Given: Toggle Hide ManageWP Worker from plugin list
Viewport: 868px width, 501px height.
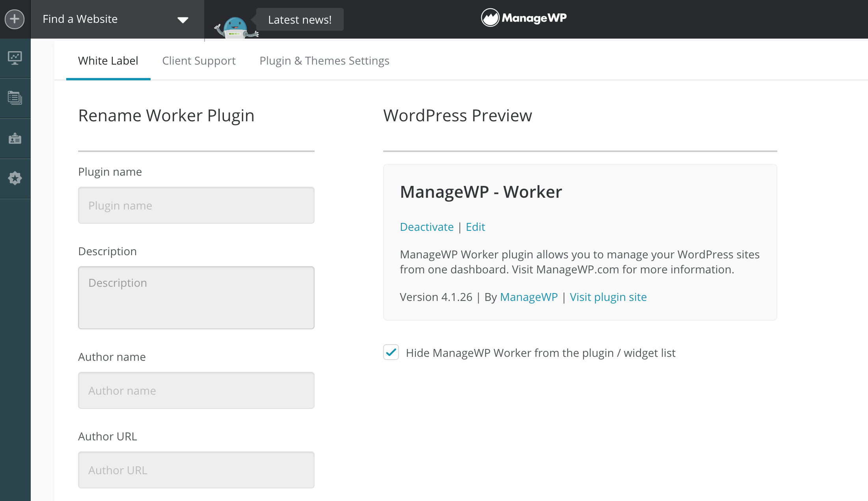Looking at the screenshot, I should coord(390,352).
